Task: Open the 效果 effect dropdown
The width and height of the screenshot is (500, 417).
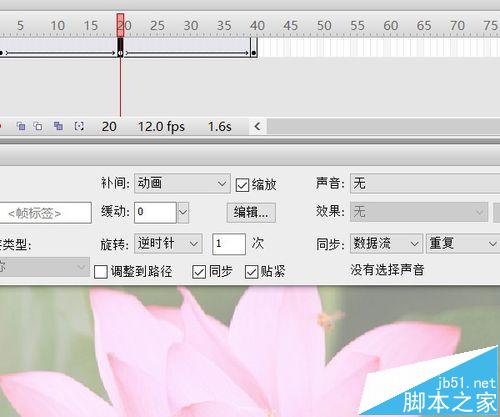Action: (x=419, y=212)
